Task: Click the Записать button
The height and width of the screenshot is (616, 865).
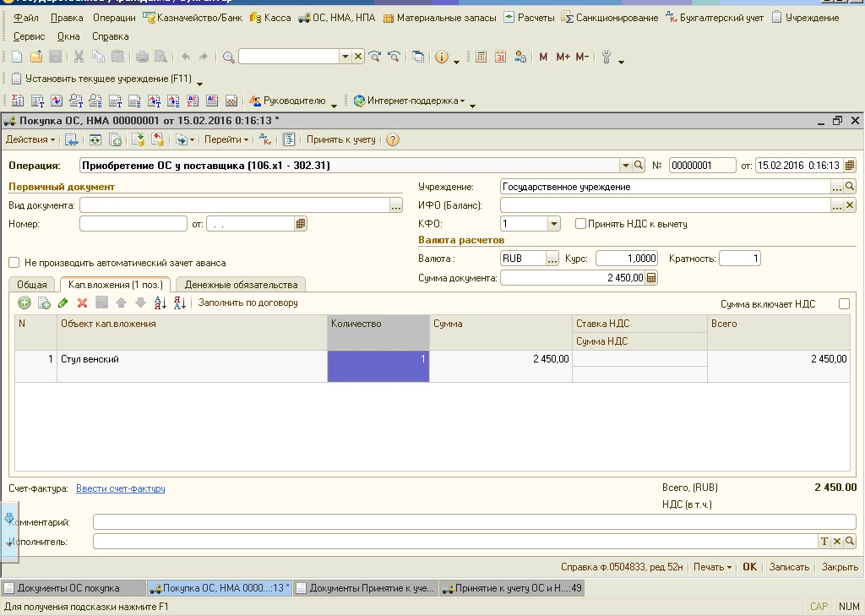Action: point(790,567)
